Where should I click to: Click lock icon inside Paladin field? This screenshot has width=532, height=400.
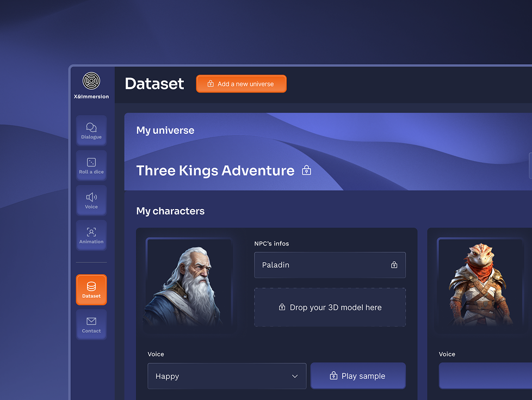pos(394,265)
